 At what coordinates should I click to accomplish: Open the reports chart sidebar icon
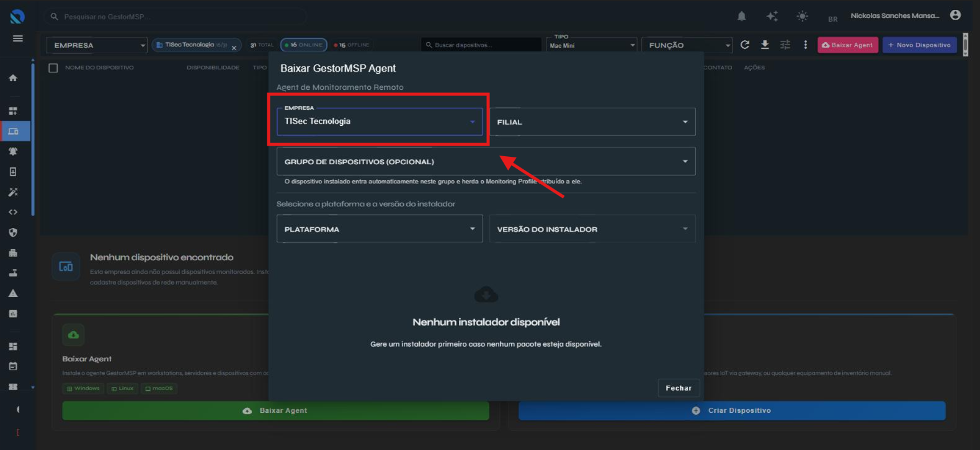pos(13,314)
